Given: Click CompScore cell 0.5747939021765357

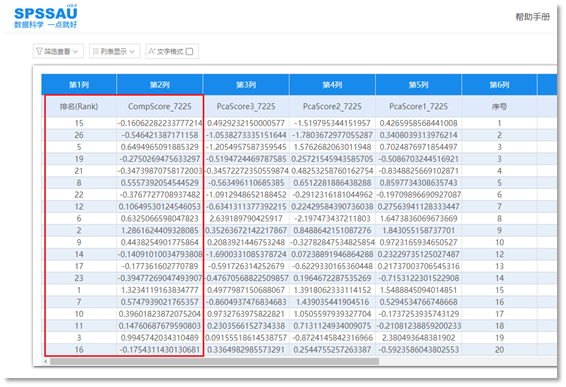Looking at the screenshot, I should [160, 302].
